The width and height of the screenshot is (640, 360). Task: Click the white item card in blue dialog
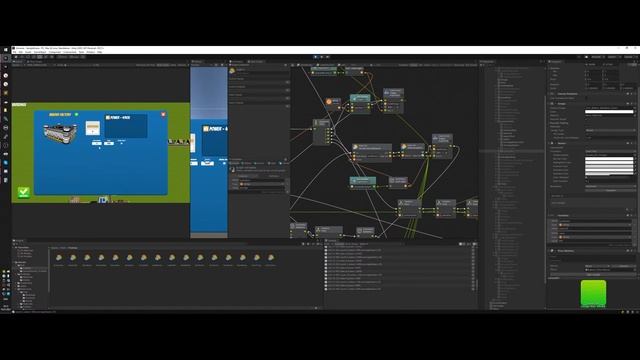click(x=93, y=128)
